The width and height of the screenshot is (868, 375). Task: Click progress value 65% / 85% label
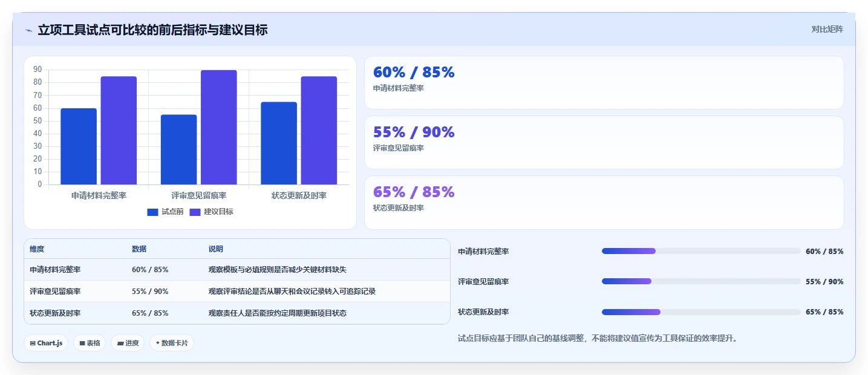824,312
